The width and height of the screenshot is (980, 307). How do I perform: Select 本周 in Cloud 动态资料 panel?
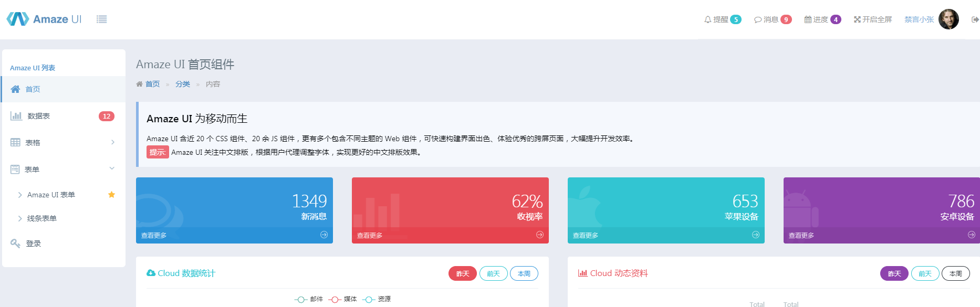(x=956, y=273)
